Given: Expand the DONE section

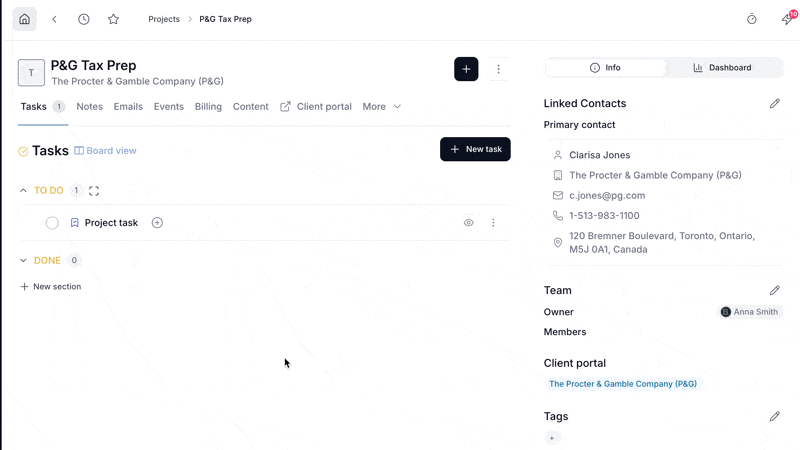Looking at the screenshot, I should pyautogui.click(x=23, y=260).
